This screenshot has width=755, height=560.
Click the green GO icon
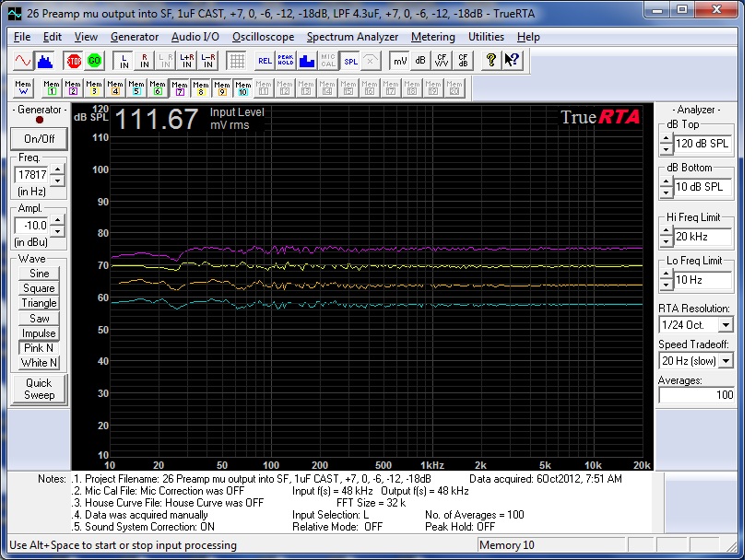94,61
